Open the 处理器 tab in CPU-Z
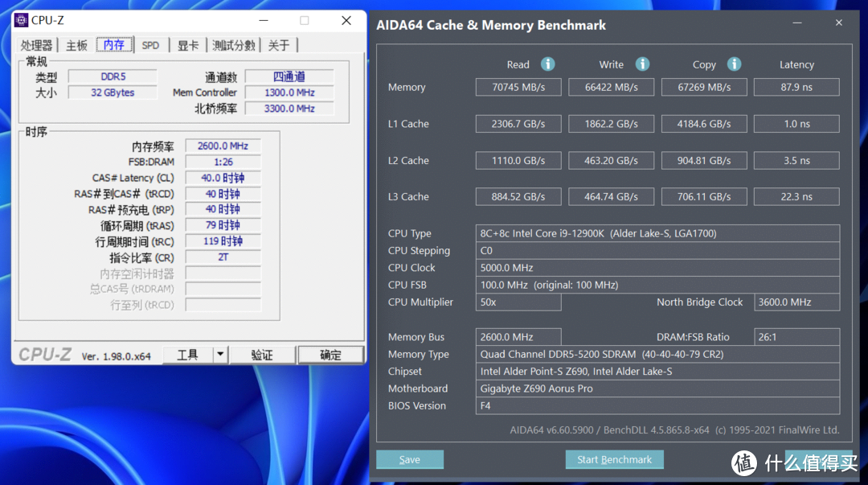The image size is (868, 485). click(36, 45)
